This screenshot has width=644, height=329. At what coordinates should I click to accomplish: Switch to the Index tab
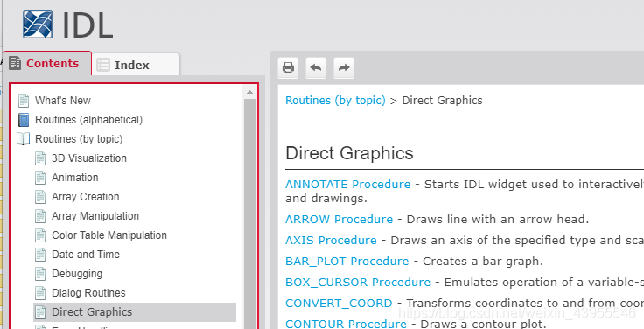(136, 65)
